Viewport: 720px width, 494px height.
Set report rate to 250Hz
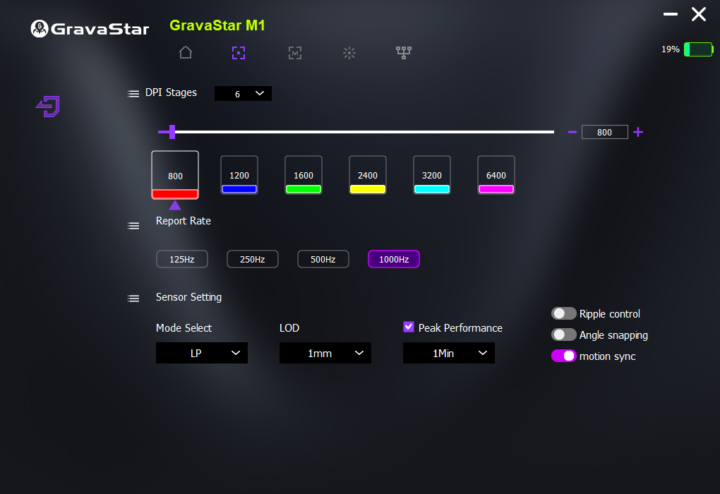pos(253,259)
